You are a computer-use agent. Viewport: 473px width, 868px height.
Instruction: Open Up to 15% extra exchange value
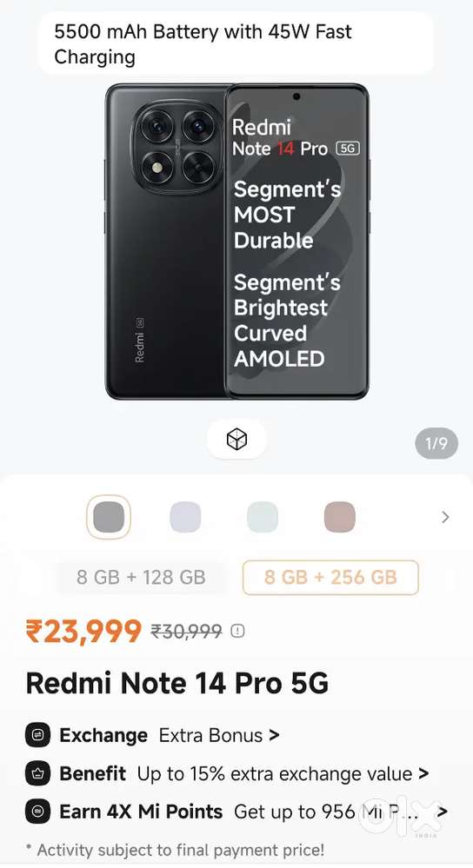pyautogui.click(x=275, y=773)
